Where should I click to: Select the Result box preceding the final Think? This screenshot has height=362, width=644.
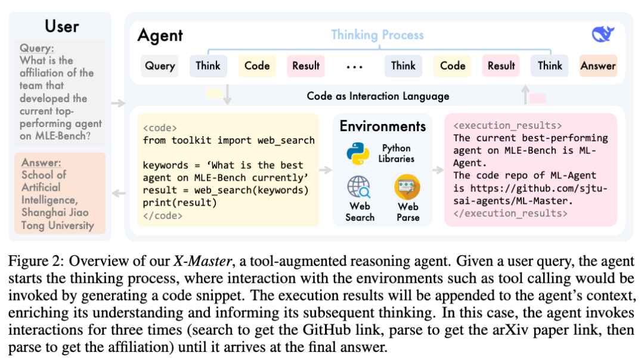coord(501,66)
